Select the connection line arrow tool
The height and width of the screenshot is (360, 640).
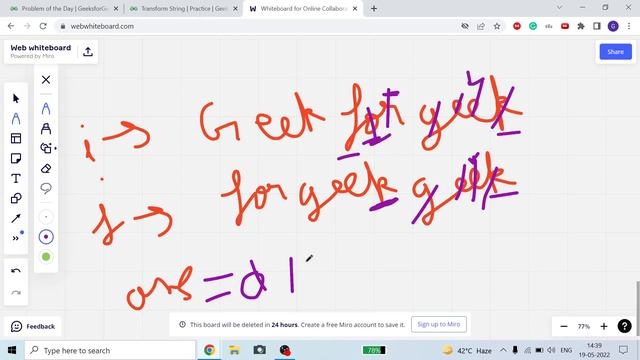tap(16, 218)
